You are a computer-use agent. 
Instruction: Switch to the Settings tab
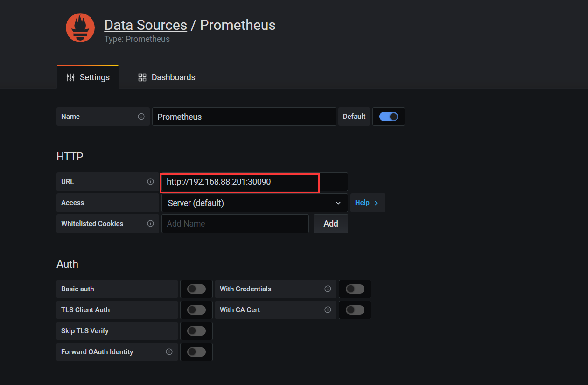click(x=88, y=77)
